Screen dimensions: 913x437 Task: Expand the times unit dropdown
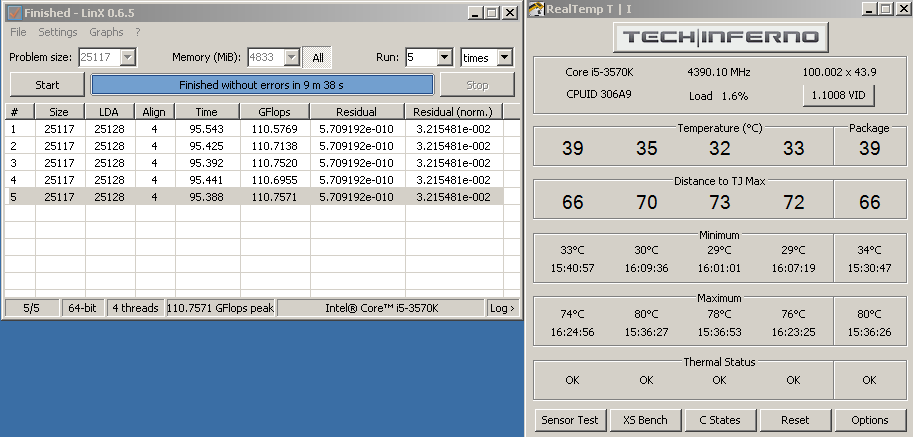[x=505, y=57]
